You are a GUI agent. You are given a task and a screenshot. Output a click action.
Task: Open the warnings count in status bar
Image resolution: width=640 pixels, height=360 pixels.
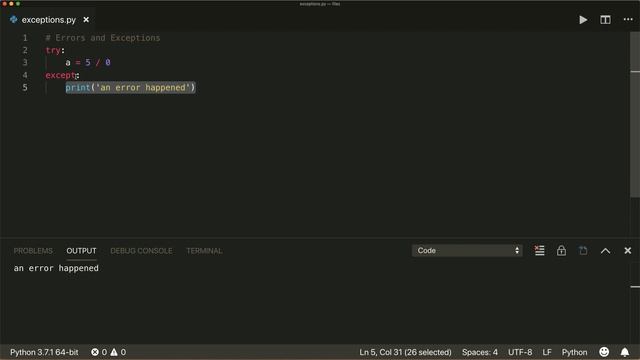click(x=118, y=352)
